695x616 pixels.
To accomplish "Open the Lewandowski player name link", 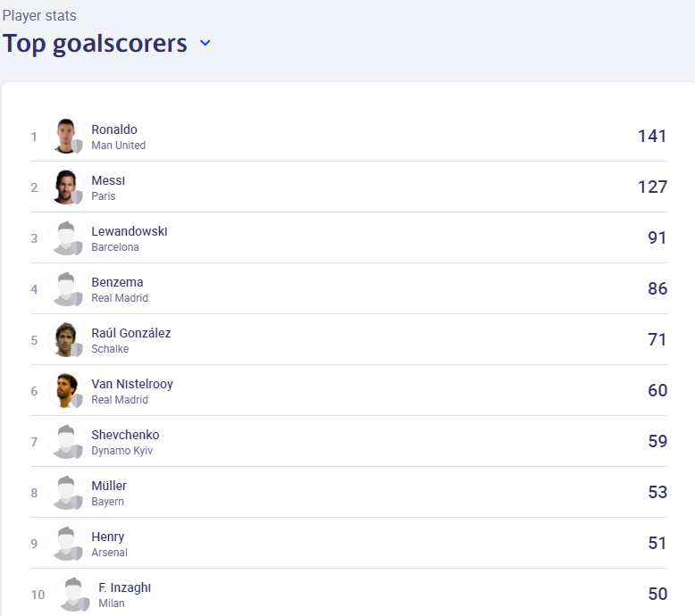I will [130, 231].
